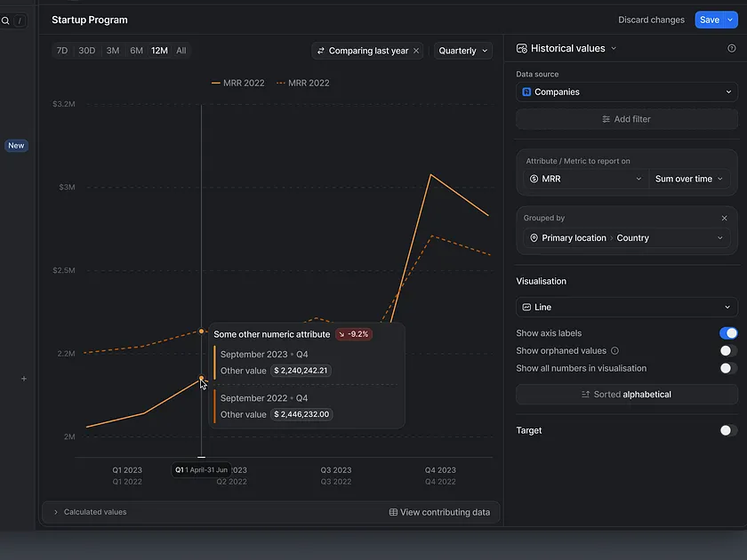Click the info icon next to orphaned values
Screen dimensions: 747x560
tap(615, 351)
